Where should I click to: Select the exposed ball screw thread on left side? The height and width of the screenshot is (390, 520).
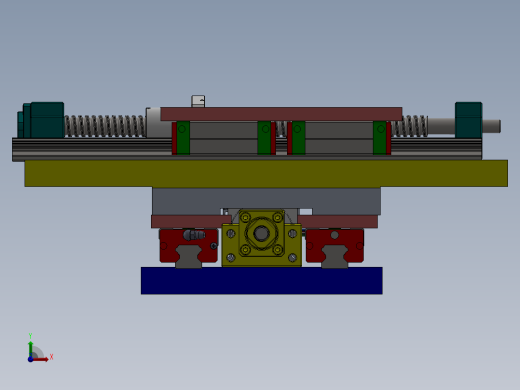[x=105, y=126]
